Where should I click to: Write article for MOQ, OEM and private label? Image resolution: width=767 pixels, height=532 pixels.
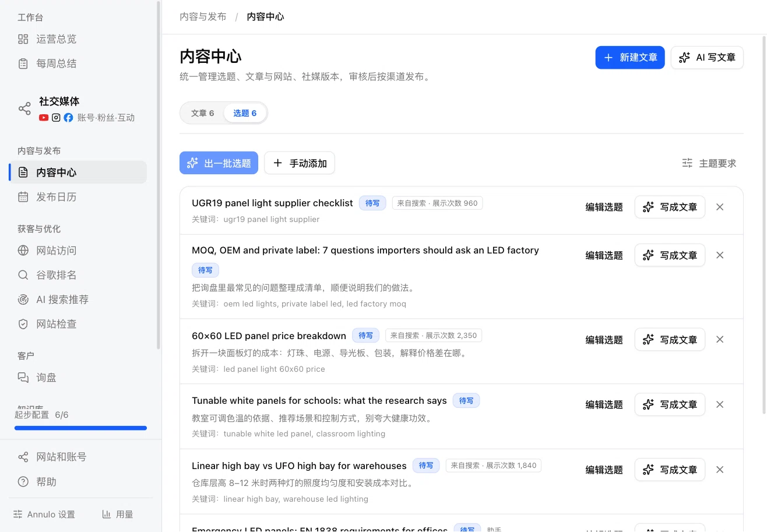coord(670,255)
